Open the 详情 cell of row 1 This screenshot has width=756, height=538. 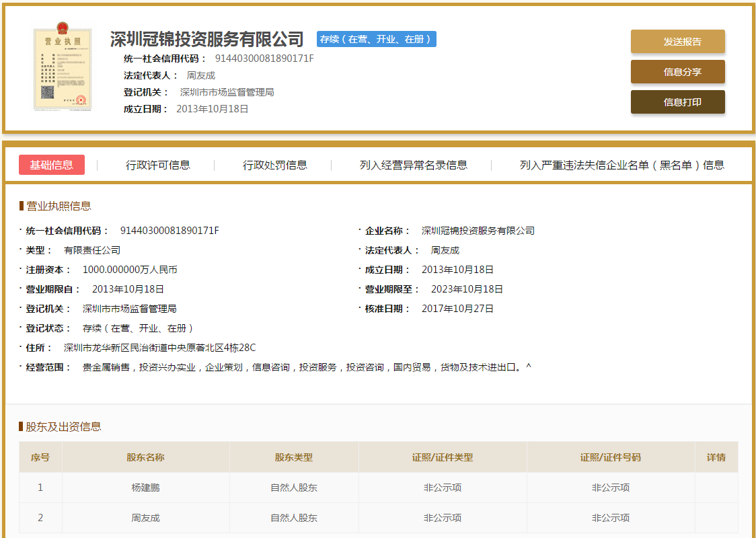(x=716, y=488)
